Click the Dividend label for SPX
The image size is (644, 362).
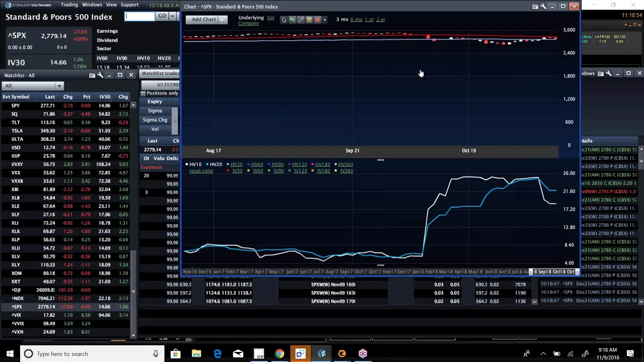107,40
